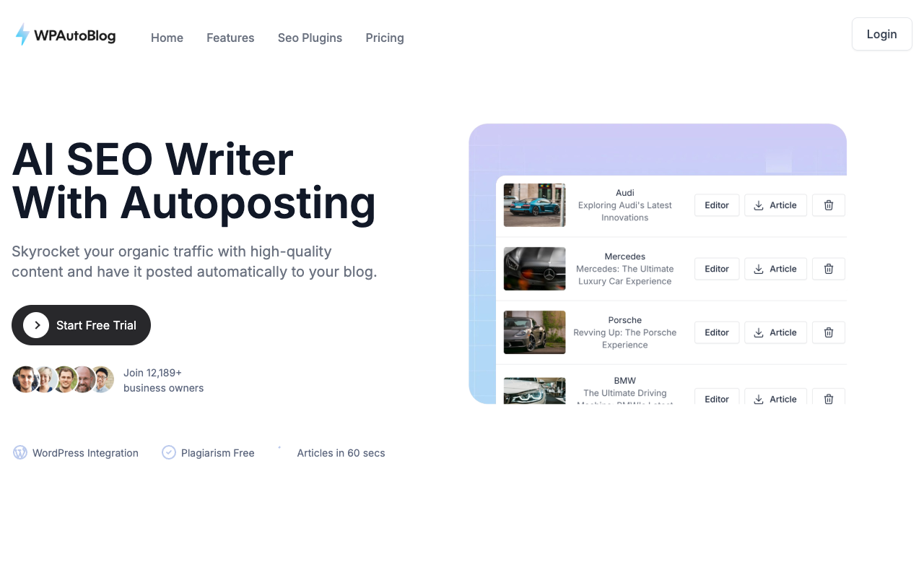924x578 pixels.
Task: Go to Features page
Action: point(230,38)
